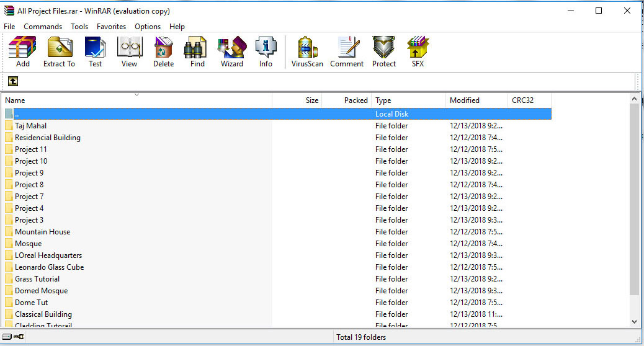The height and width of the screenshot is (346, 644).
Task: Click 'Local Disk' type cell
Action: (392, 113)
